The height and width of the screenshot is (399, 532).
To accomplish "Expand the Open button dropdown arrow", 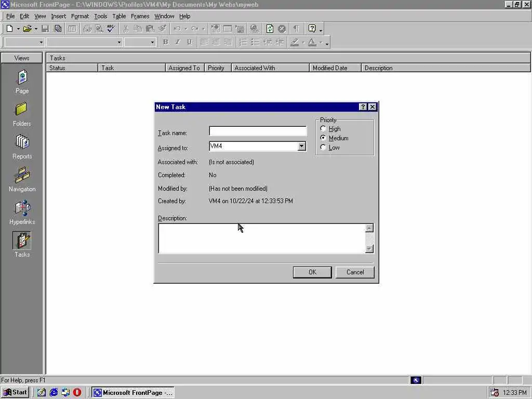I will point(36,29).
